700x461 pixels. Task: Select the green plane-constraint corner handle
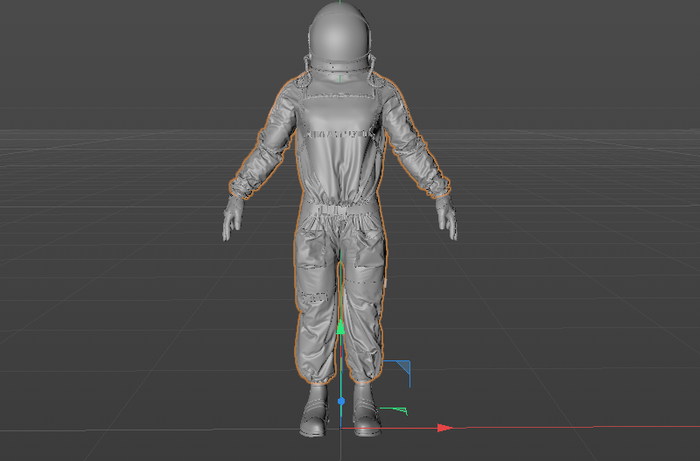point(399,410)
